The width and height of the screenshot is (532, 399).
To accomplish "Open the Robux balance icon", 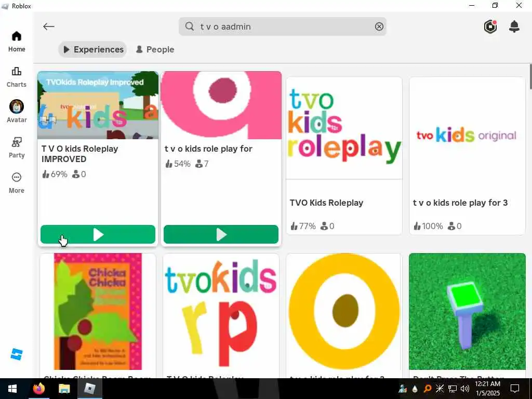I will pyautogui.click(x=490, y=26).
